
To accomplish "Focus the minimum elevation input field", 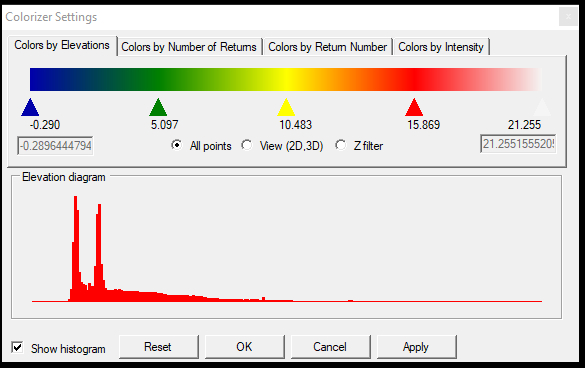I will point(55,145).
